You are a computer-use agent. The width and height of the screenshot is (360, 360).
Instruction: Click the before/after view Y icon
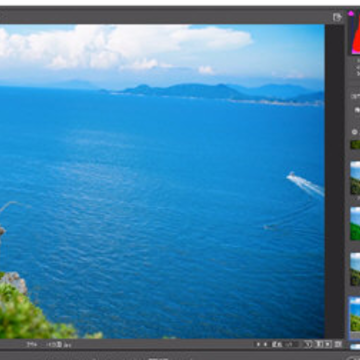pyautogui.click(x=308, y=344)
